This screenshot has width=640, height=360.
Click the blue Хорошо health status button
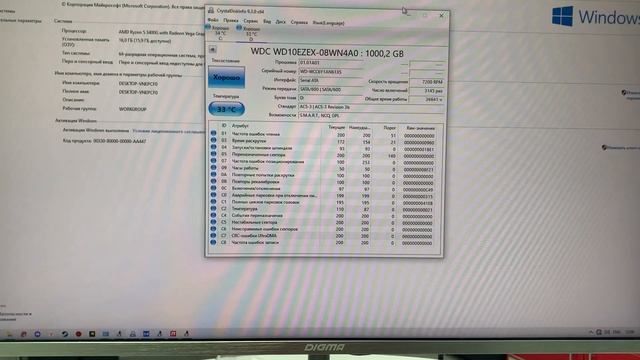tap(227, 77)
